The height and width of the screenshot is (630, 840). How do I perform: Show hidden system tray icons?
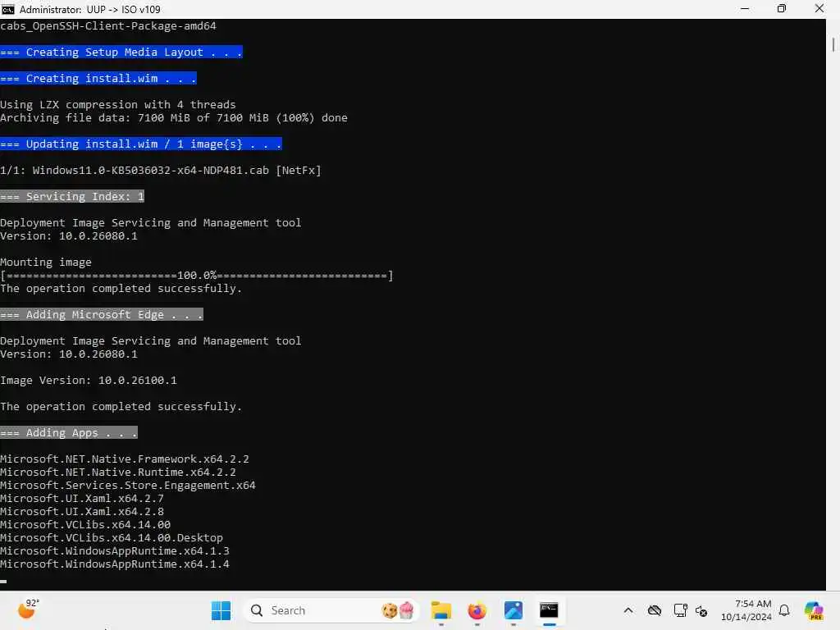point(628,610)
